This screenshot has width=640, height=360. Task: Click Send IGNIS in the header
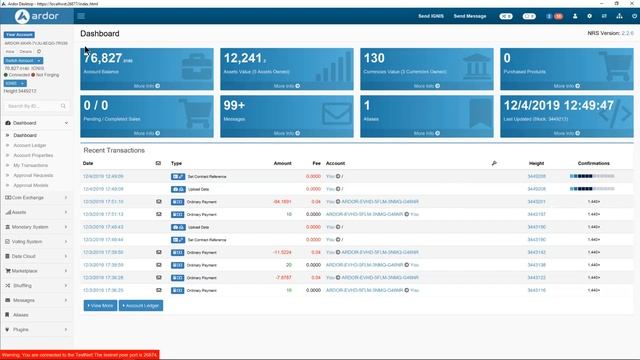click(x=431, y=16)
